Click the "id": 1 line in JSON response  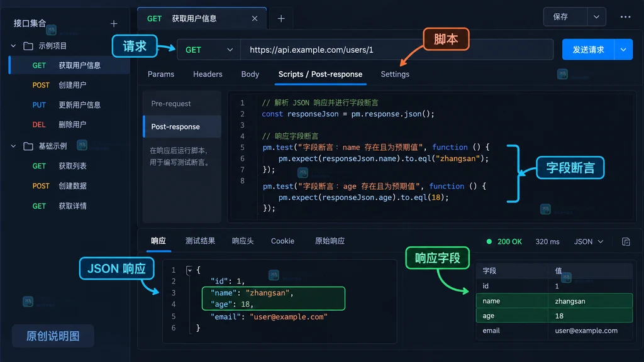(x=228, y=281)
